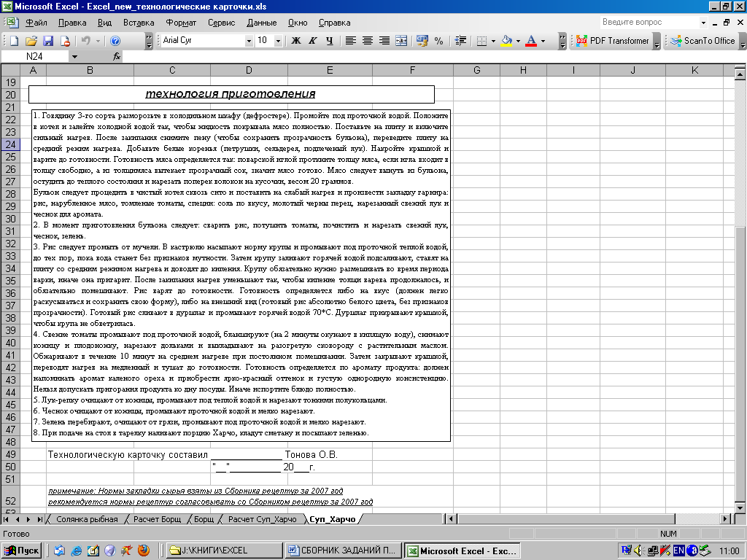The width and height of the screenshot is (747, 560).
Task: Align text to the left
Action: pos(351,41)
